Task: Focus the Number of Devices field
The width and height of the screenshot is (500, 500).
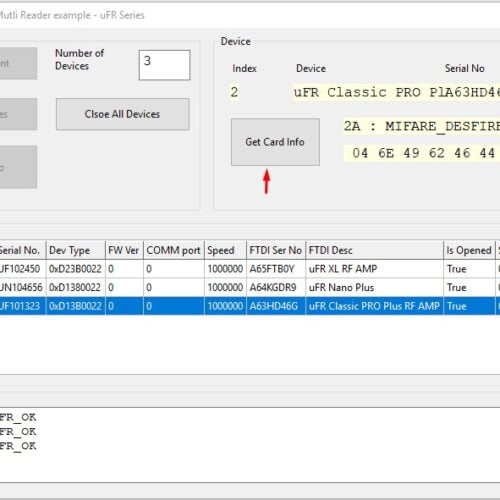Action: pos(165,65)
